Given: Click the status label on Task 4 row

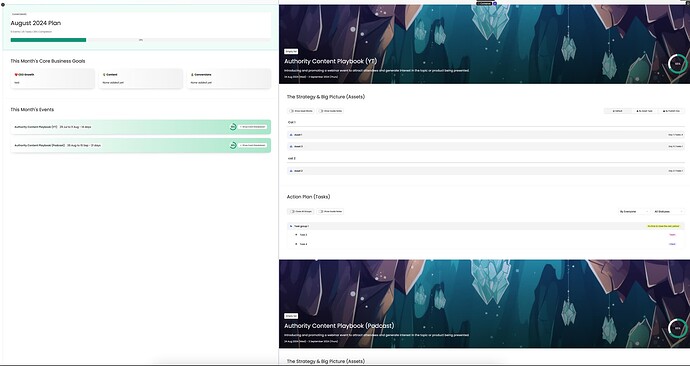Looking at the screenshot, I should [x=672, y=244].
